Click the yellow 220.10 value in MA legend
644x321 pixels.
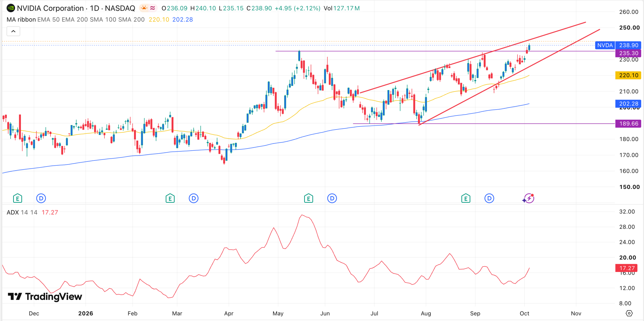tap(159, 19)
